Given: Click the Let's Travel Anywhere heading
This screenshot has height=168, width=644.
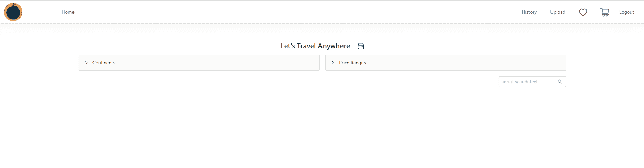Looking at the screenshot, I should (x=315, y=46).
